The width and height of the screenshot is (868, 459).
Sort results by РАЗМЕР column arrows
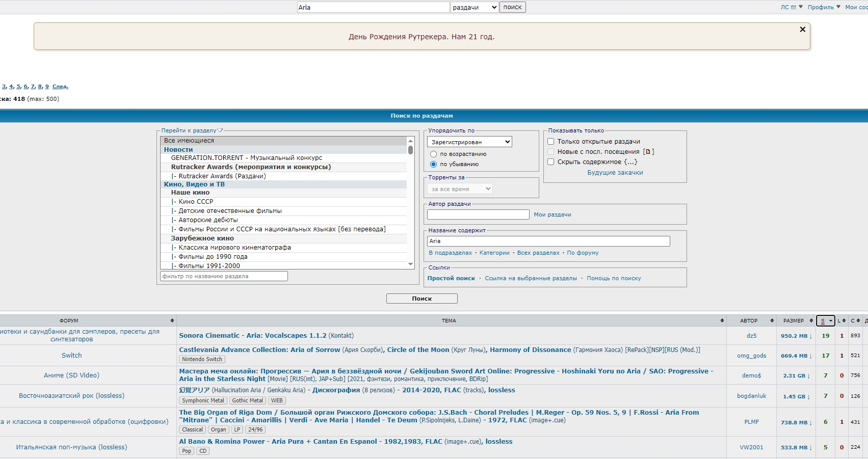[x=811, y=321]
